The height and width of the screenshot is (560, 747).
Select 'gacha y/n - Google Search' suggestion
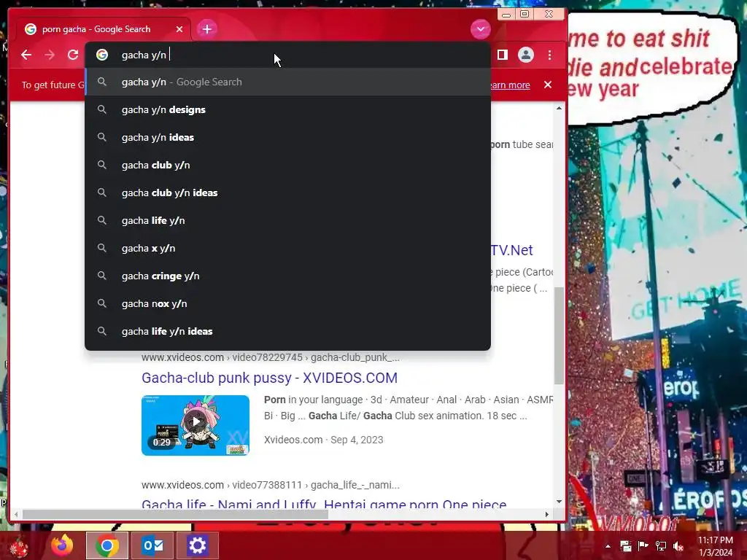click(x=287, y=82)
